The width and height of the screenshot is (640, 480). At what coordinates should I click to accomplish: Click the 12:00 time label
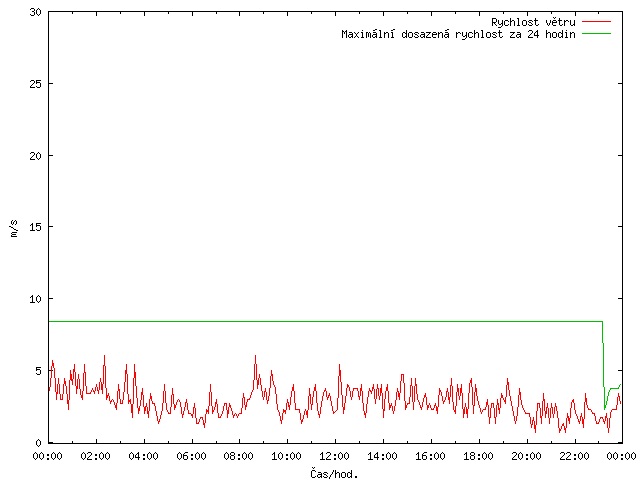[334, 456]
